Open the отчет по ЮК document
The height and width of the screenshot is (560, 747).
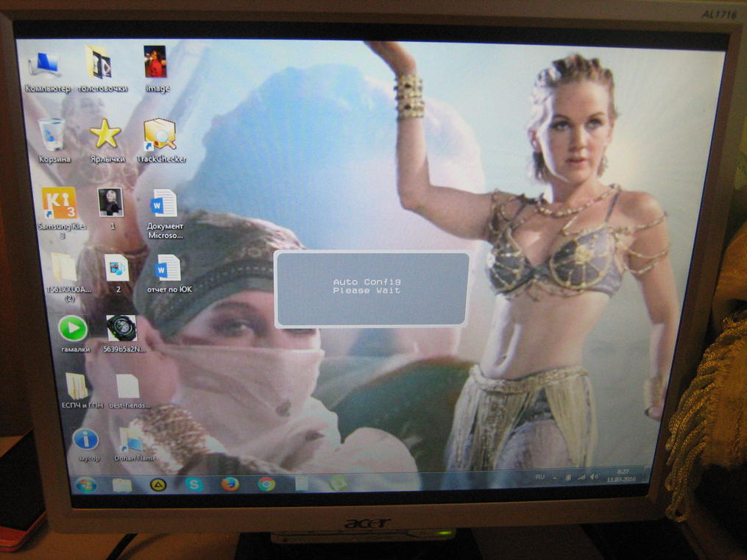[169, 273]
